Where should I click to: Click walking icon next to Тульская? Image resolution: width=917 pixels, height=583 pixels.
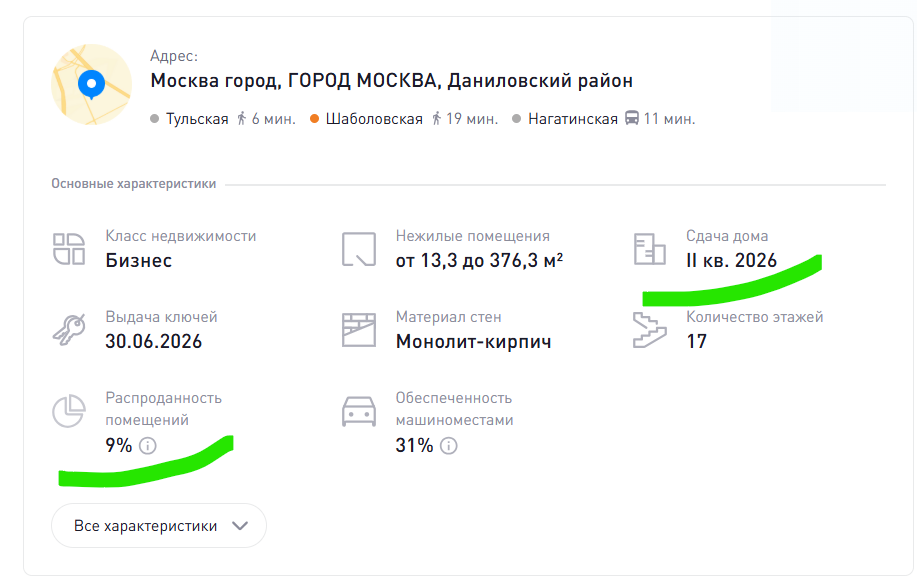[242, 119]
